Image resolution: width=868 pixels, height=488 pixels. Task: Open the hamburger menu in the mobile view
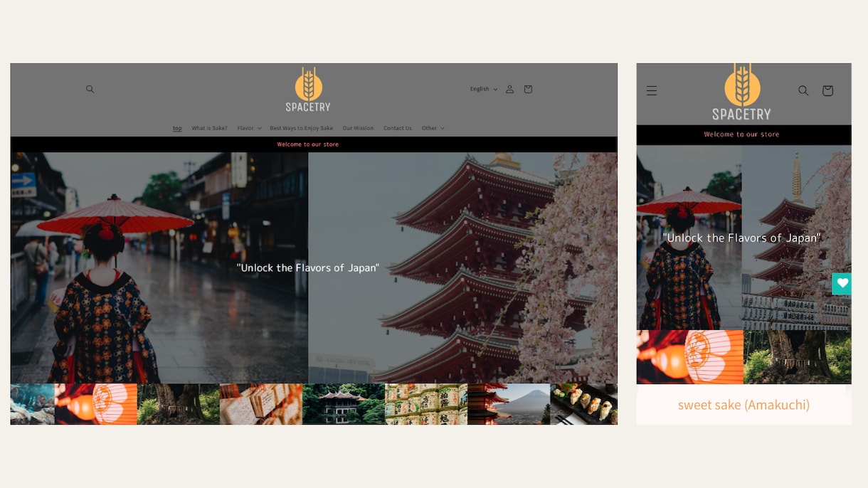(x=652, y=90)
